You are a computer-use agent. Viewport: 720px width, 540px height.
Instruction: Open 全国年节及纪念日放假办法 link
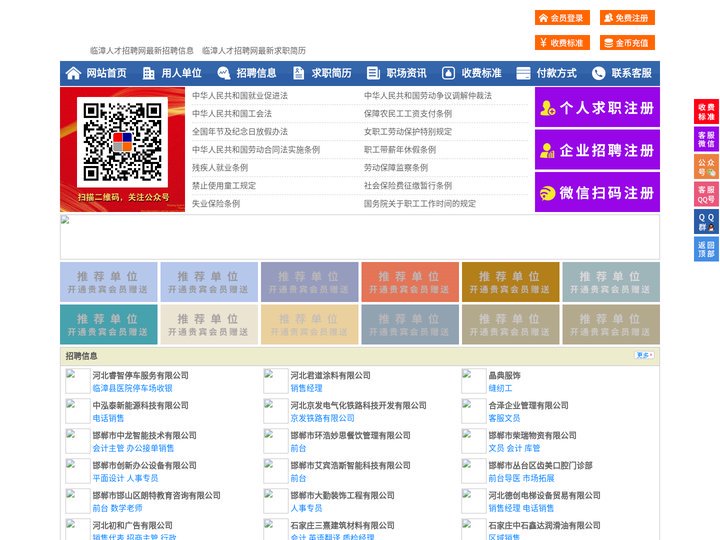(x=240, y=131)
